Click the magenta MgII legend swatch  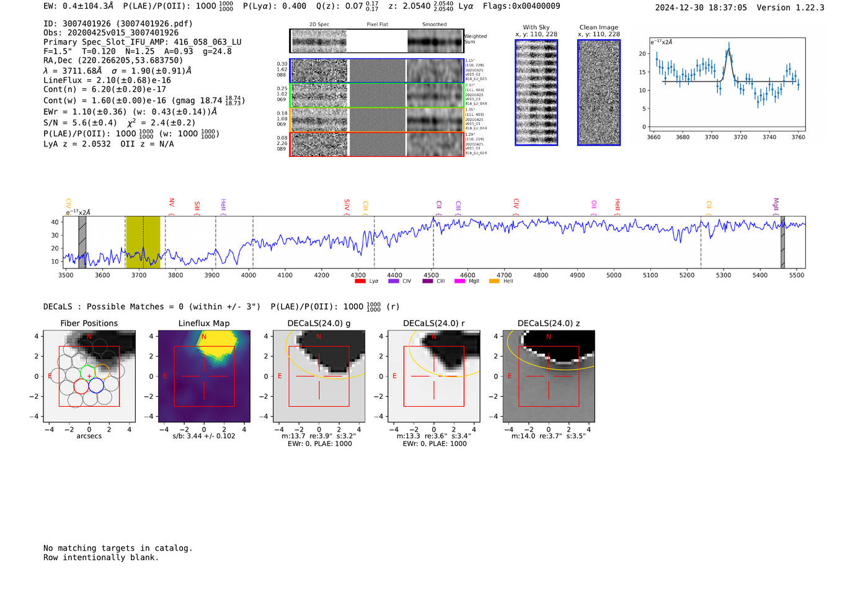tap(460, 282)
